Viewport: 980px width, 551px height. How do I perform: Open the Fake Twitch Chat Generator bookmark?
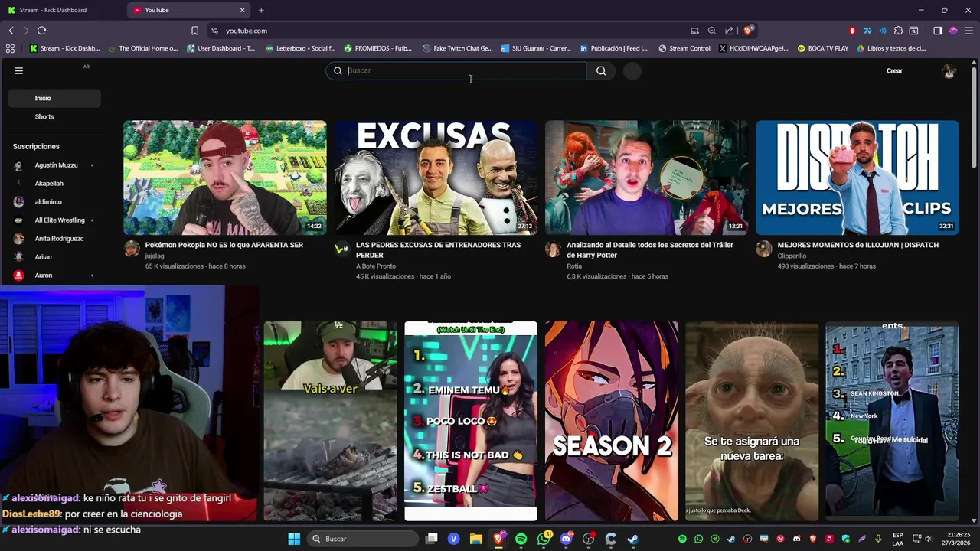[x=457, y=48]
